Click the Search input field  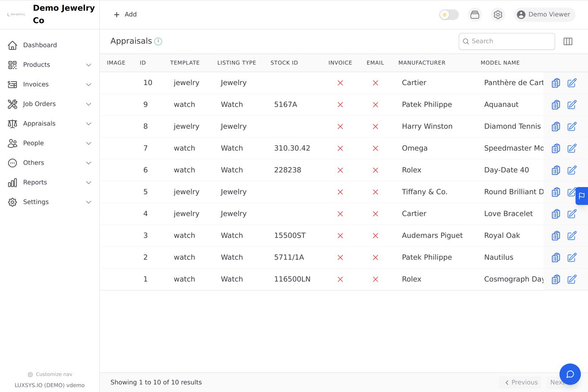click(507, 41)
